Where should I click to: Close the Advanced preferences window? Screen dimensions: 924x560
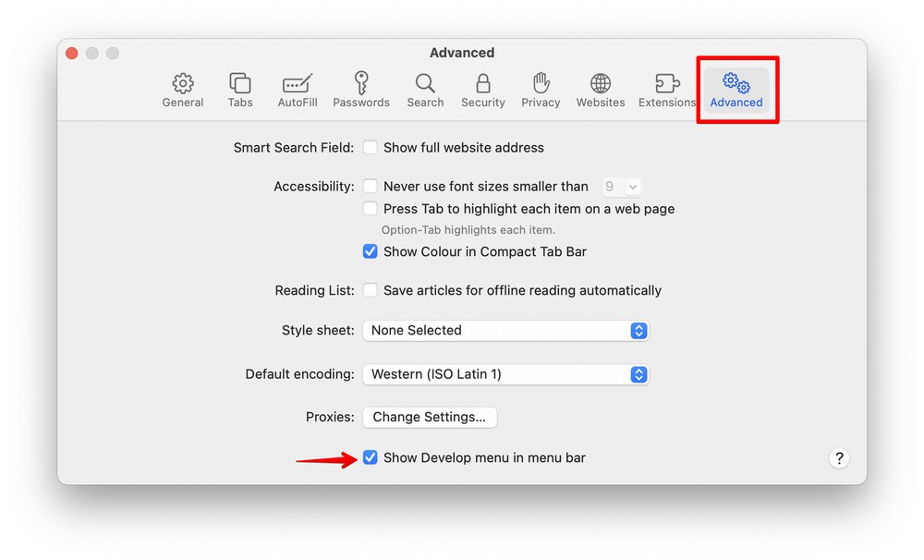72,54
